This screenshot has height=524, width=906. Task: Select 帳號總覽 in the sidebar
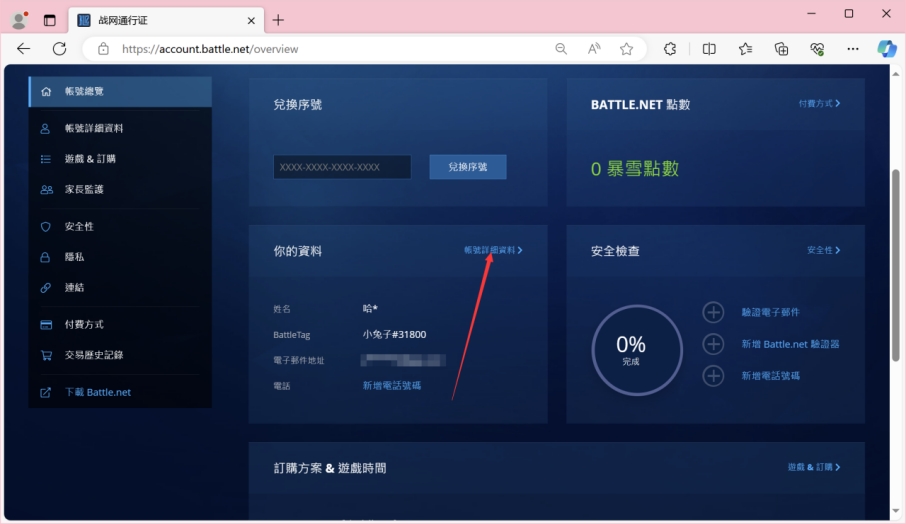point(120,91)
